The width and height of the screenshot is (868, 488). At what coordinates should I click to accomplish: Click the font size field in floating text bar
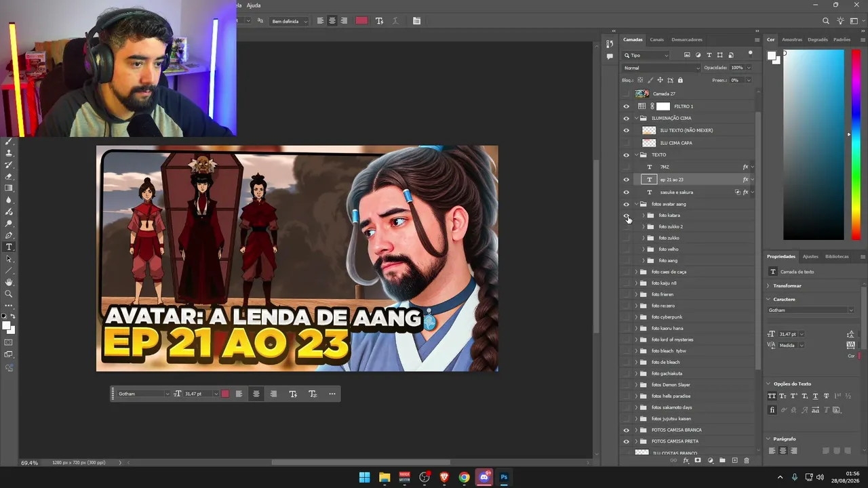click(197, 394)
